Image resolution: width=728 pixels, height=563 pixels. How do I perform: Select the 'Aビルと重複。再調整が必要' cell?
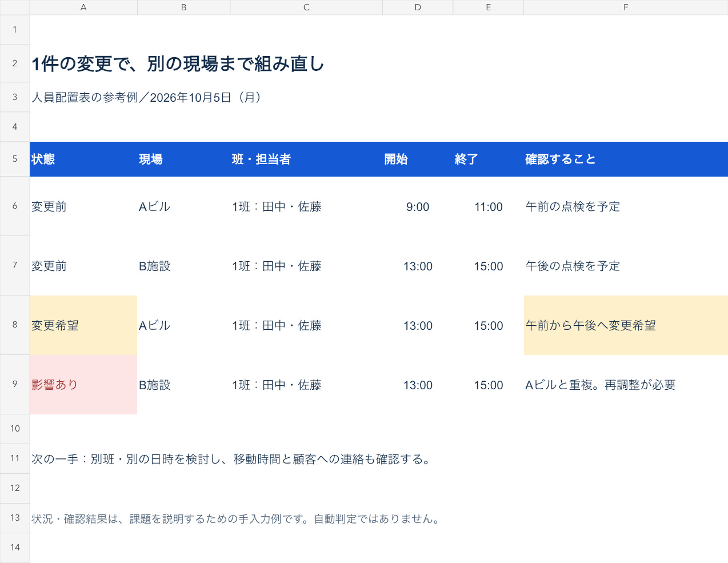626,385
